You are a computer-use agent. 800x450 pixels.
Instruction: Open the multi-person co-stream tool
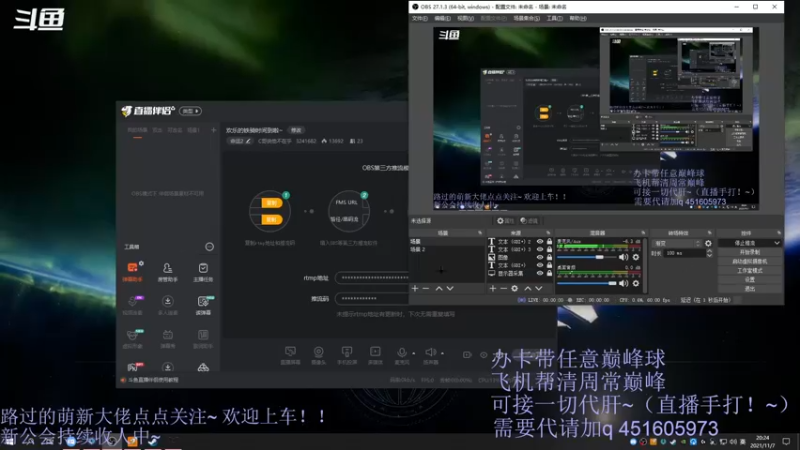click(167, 305)
